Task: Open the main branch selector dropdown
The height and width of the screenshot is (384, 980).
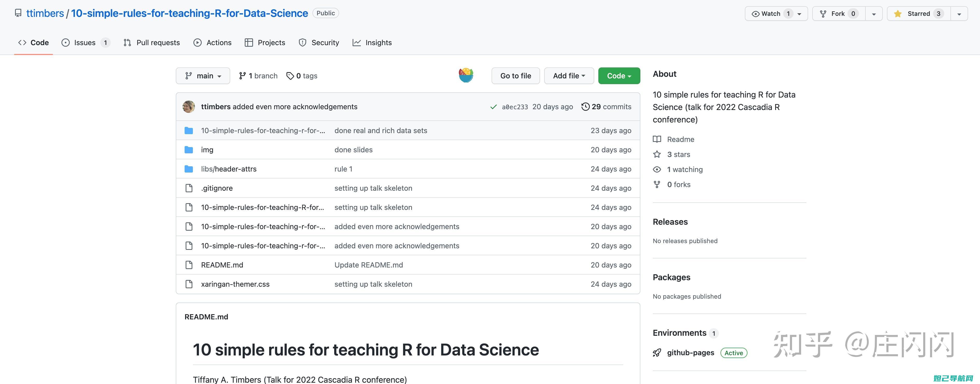Action: coord(203,76)
